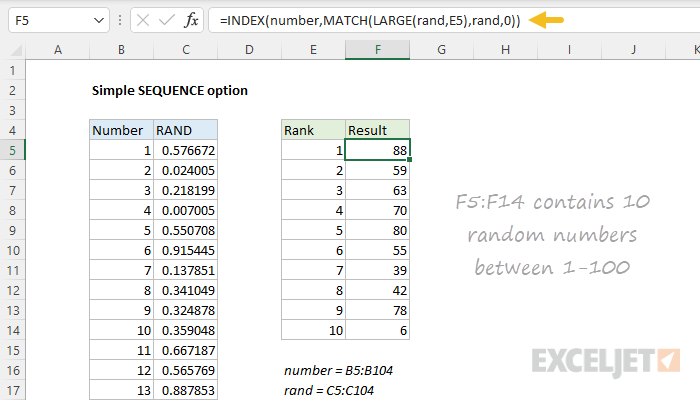Image resolution: width=700 pixels, height=400 pixels.
Task: Open formula bar options dots handle
Action: coord(120,20)
